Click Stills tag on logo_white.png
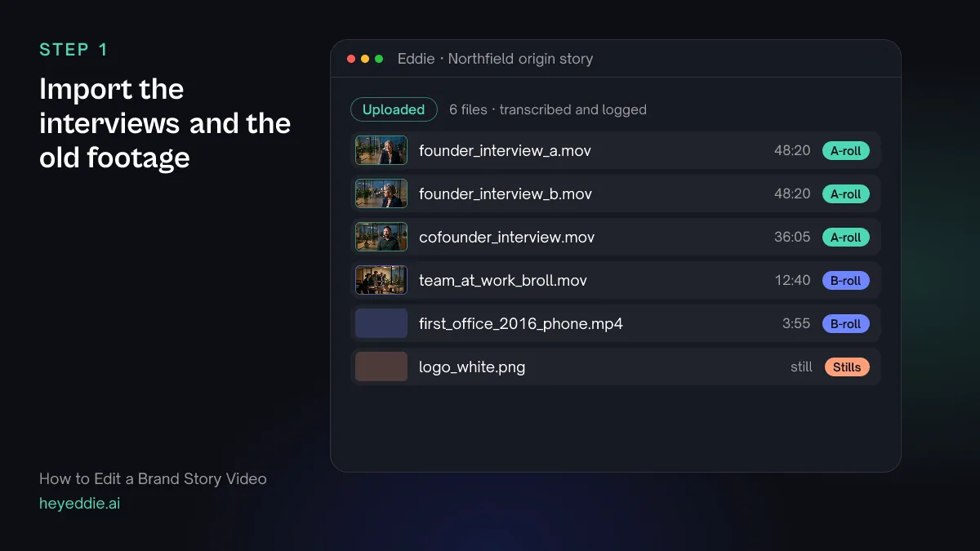980x551 pixels. [x=847, y=367]
